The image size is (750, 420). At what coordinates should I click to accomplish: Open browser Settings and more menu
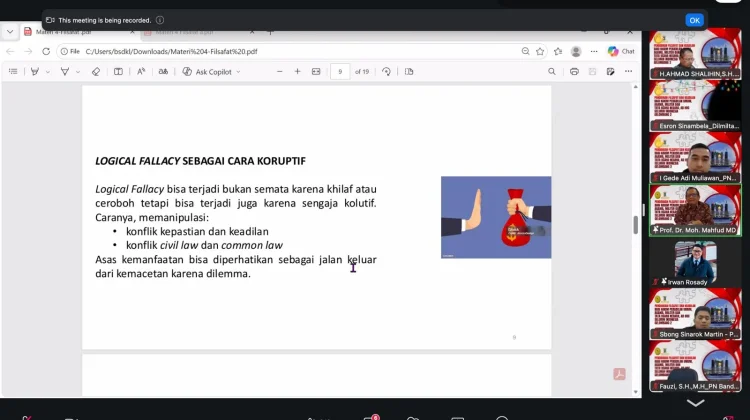(x=594, y=51)
